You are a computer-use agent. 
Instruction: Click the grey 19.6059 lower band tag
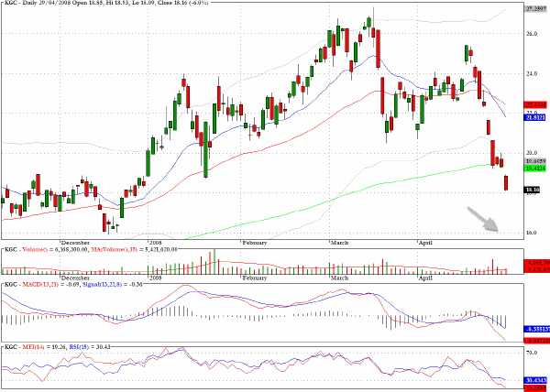point(535,161)
